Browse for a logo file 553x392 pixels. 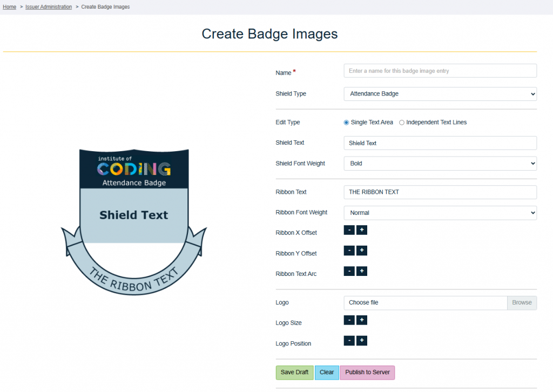(x=521, y=302)
